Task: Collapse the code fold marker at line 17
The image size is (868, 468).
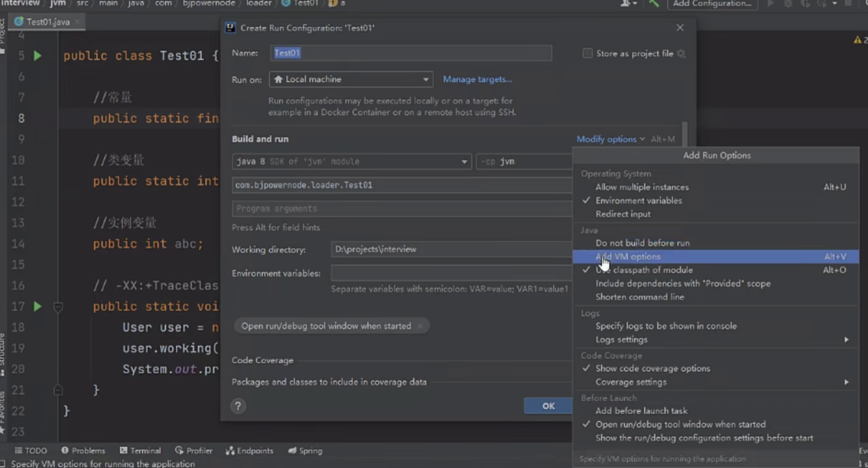Action: click(x=58, y=307)
